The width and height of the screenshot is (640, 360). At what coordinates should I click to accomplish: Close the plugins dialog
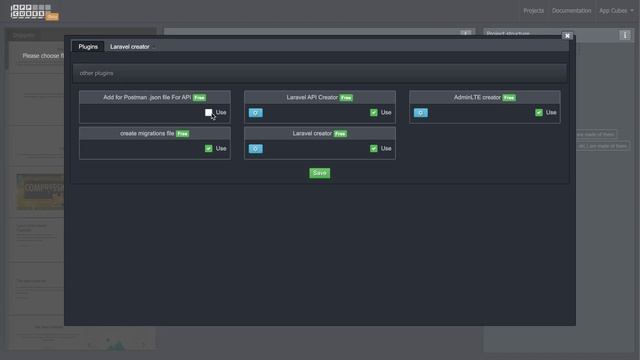pyautogui.click(x=567, y=36)
